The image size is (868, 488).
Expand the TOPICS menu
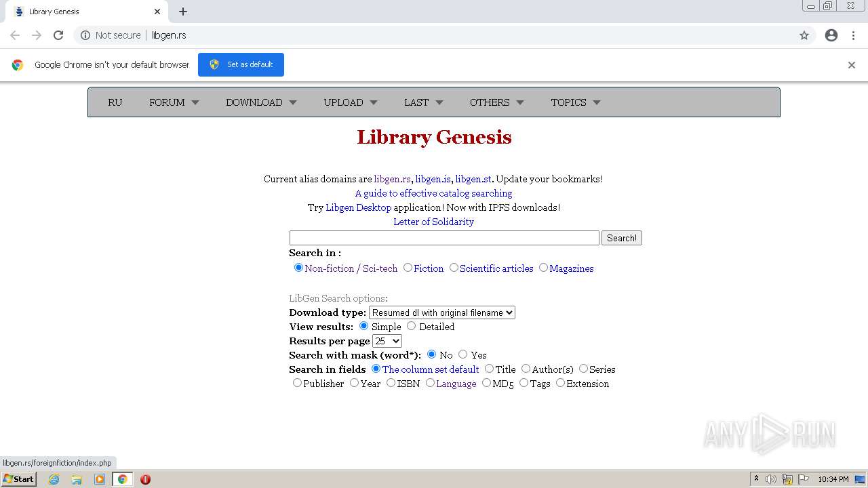576,102
